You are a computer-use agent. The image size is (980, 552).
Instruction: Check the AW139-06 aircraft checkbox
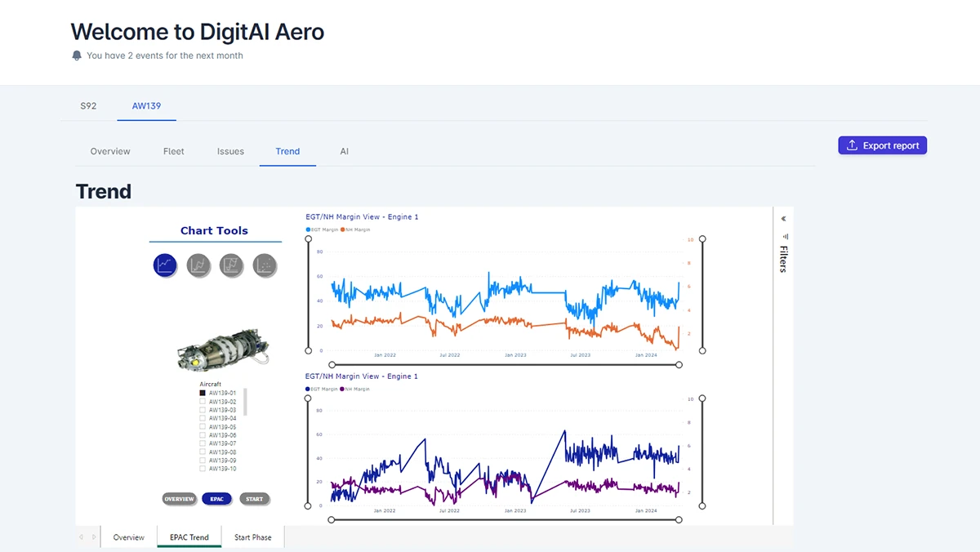(x=203, y=435)
